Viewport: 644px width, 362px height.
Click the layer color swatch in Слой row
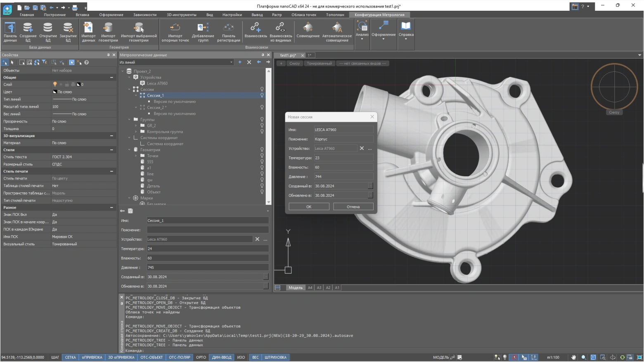pos(78,85)
